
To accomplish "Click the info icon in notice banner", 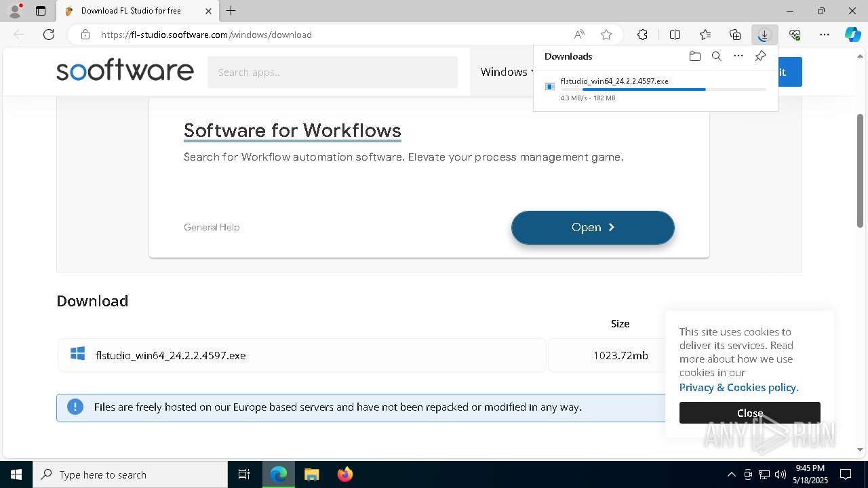I will [75, 407].
